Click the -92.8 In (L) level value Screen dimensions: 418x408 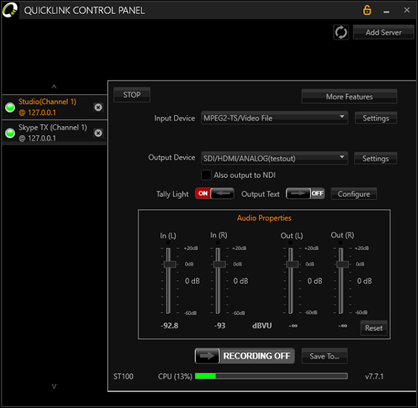169,326
